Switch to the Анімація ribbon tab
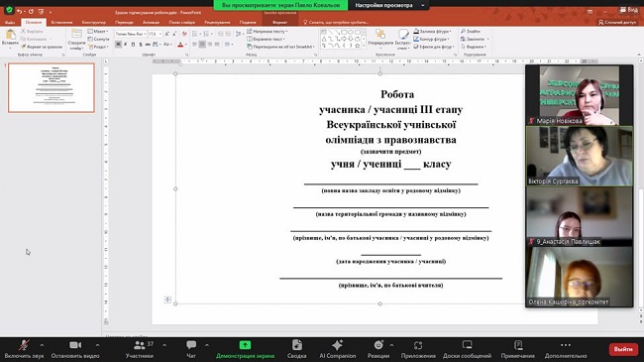The height and width of the screenshot is (362, 644). tap(151, 22)
